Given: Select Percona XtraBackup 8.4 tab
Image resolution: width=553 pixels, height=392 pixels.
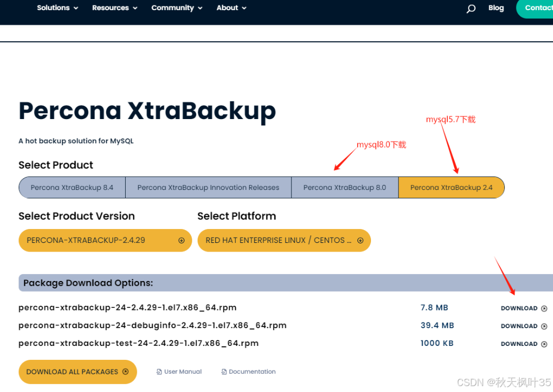Looking at the screenshot, I should point(72,188).
